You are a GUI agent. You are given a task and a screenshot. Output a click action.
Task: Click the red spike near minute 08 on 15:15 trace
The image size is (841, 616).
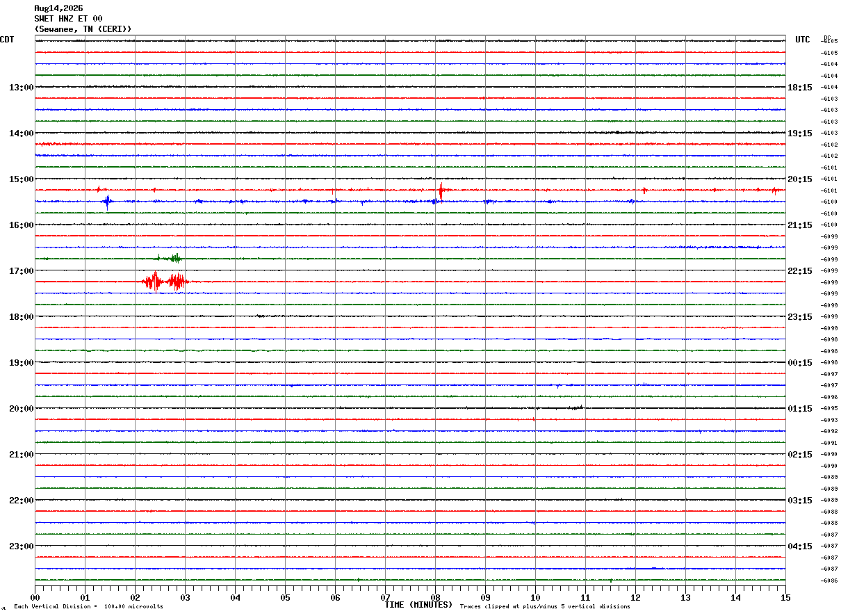click(441, 190)
